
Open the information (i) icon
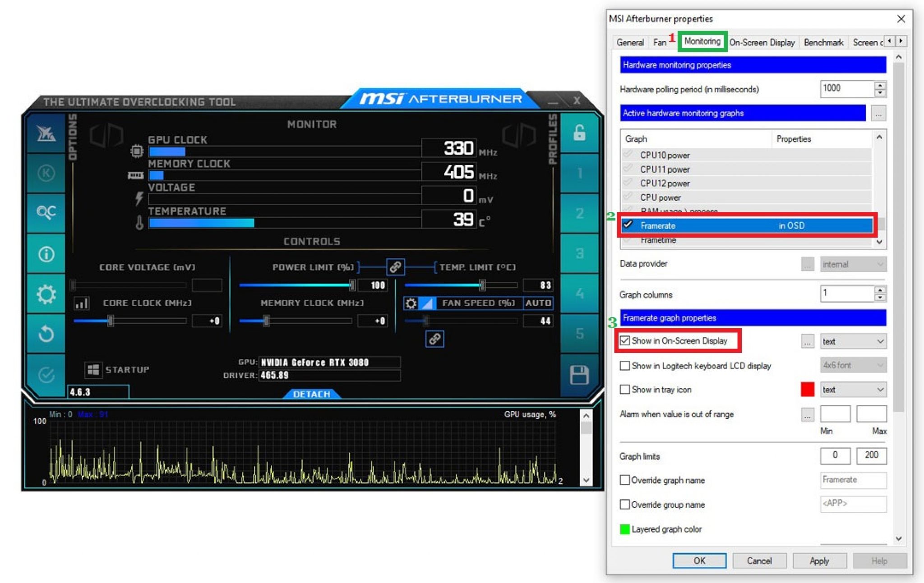click(x=46, y=254)
